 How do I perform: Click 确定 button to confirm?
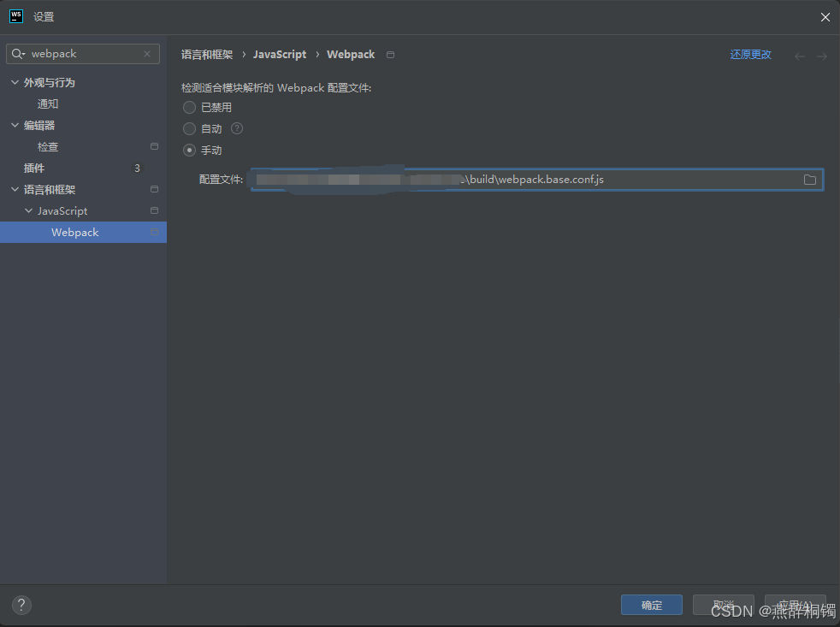point(652,605)
